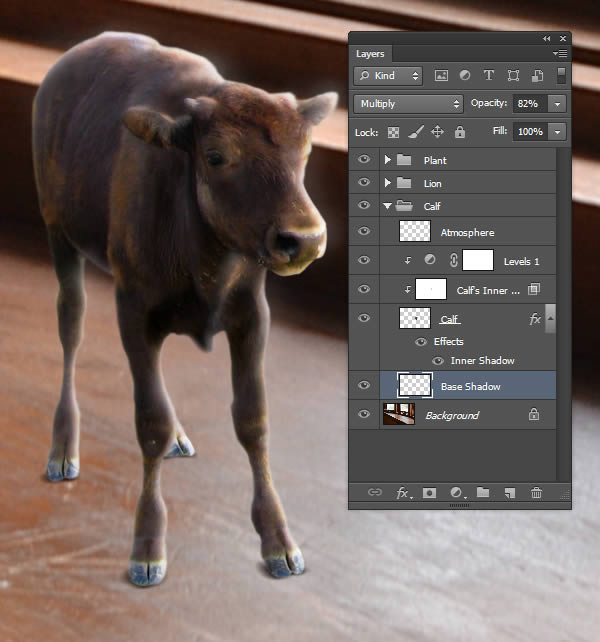The height and width of the screenshot is (642, 600).
Task: Click the Layers tab
Action: [x=370, y=54]
